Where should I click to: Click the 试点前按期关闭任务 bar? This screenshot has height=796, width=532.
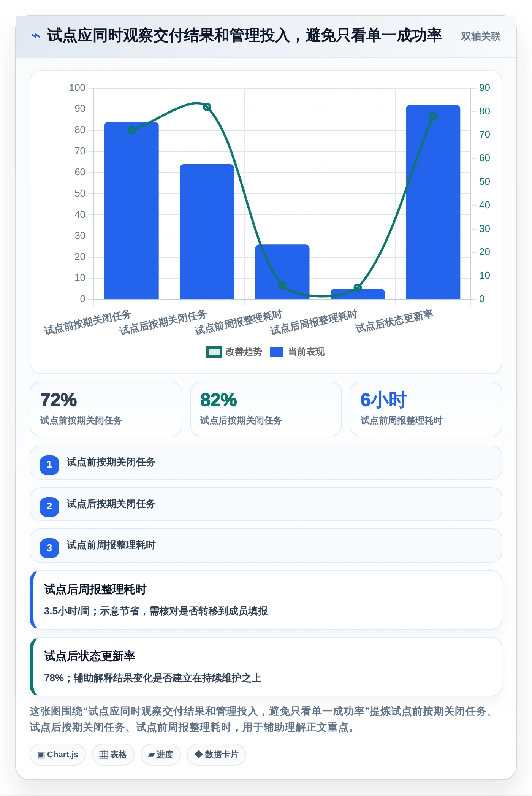click(131, 211)
